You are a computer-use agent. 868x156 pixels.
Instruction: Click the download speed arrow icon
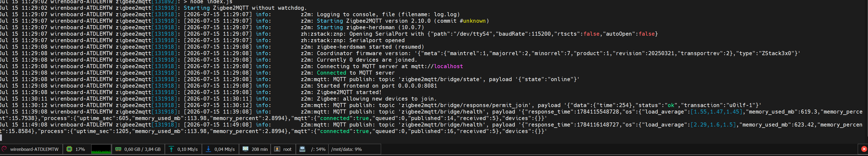(208, 149)
